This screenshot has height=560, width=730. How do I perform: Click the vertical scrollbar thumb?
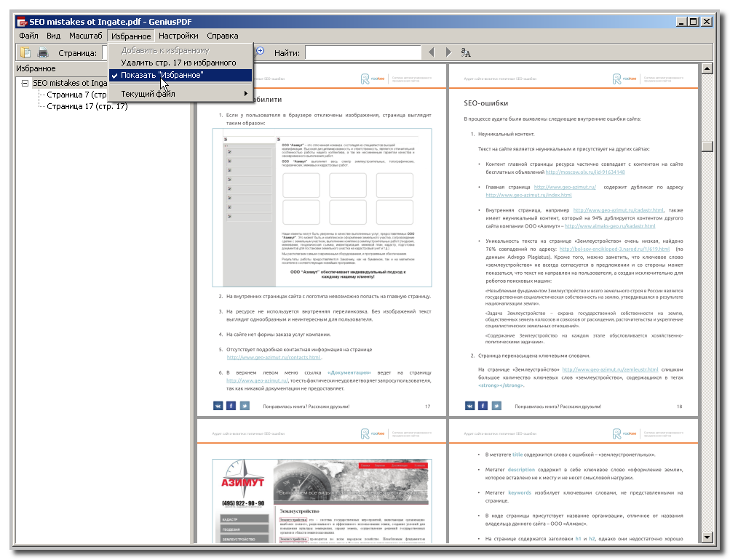[x=707, y=146]
